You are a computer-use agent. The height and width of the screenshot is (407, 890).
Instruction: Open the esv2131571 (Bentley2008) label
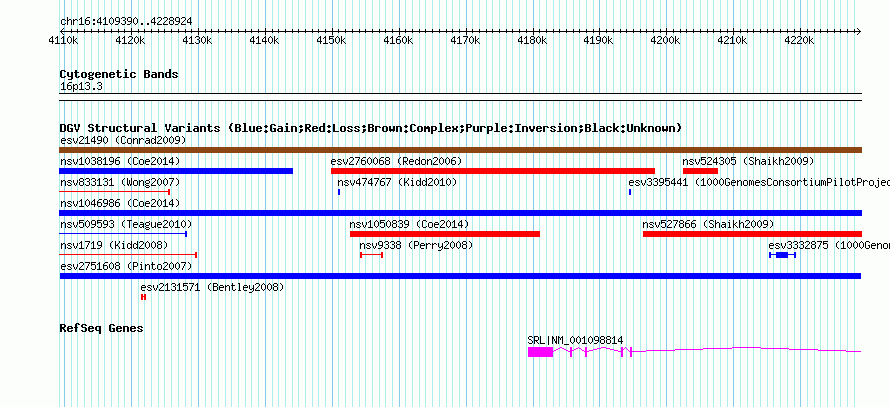tap(212, 287)
